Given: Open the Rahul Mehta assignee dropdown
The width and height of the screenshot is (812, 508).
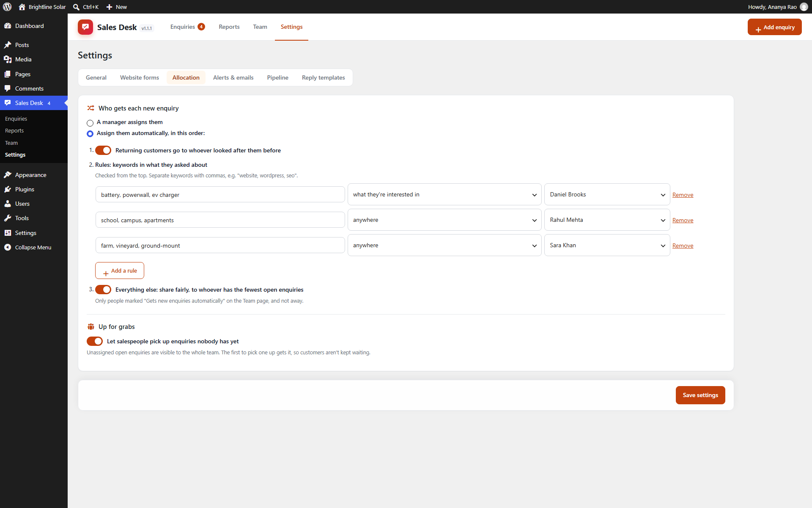Looking at the screenshot, I should tap(607, 220).
